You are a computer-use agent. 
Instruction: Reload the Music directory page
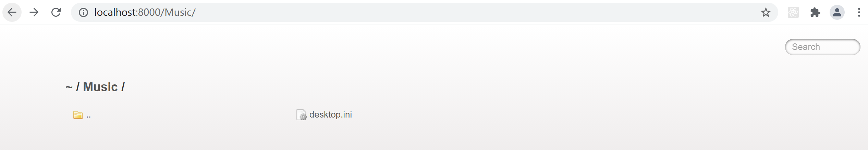point(56,12)
